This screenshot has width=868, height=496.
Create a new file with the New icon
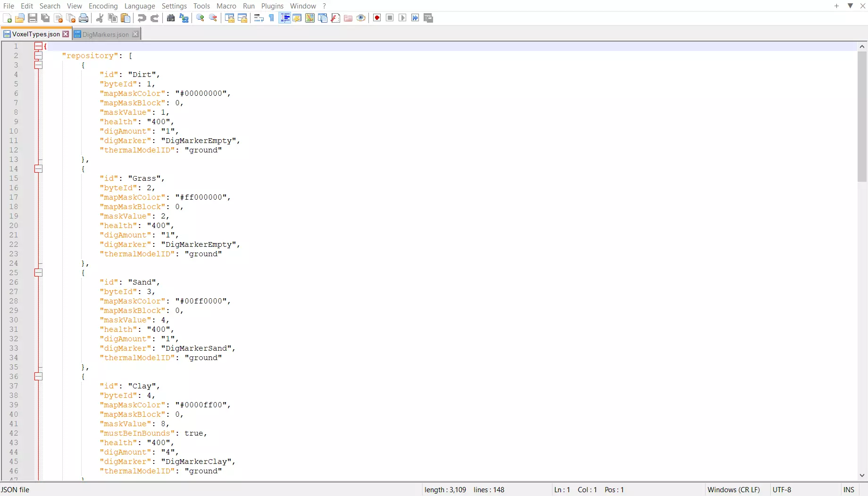click(x=7, y=18)
